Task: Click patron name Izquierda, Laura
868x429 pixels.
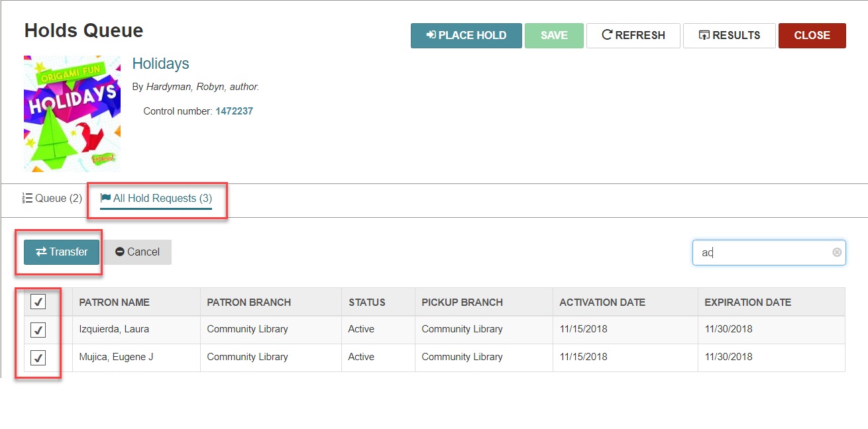Action: coord(114,329)
